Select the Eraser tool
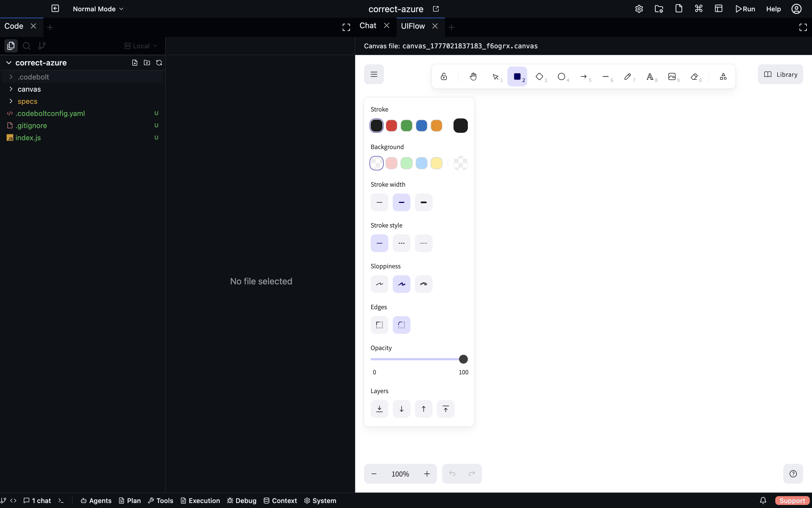This screenshot has height=508, width=812. click(x=694, y=76)
